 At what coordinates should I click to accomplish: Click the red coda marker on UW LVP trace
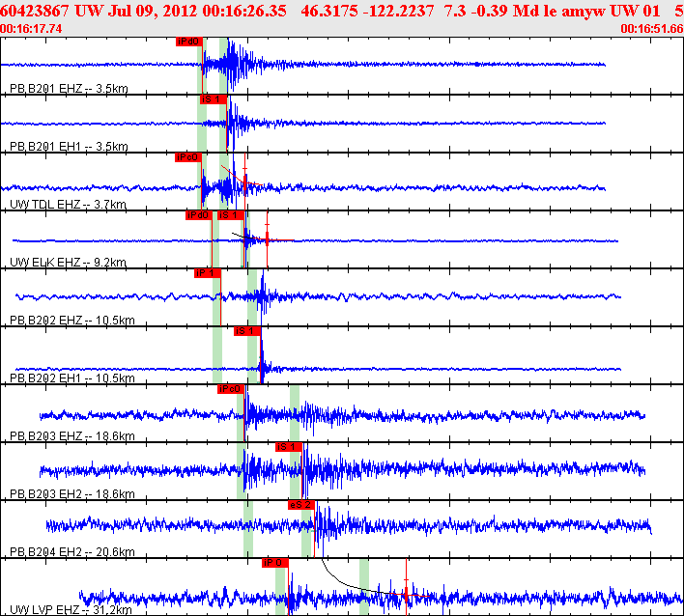406,586
